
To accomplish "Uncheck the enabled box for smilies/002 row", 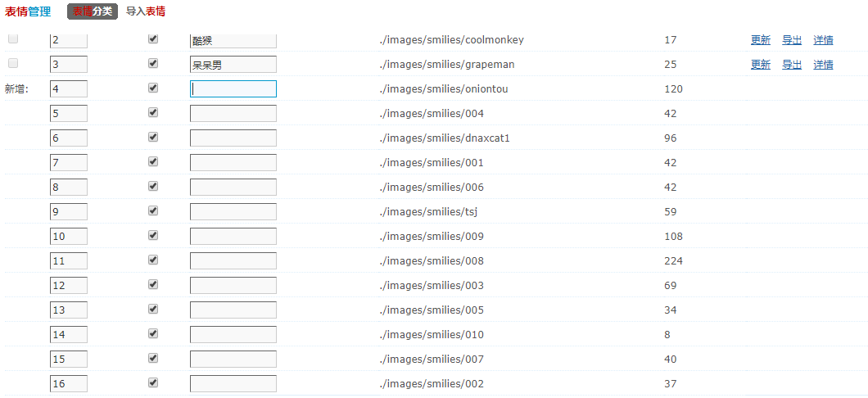I will pyautogui.click(x=153, y=382).
